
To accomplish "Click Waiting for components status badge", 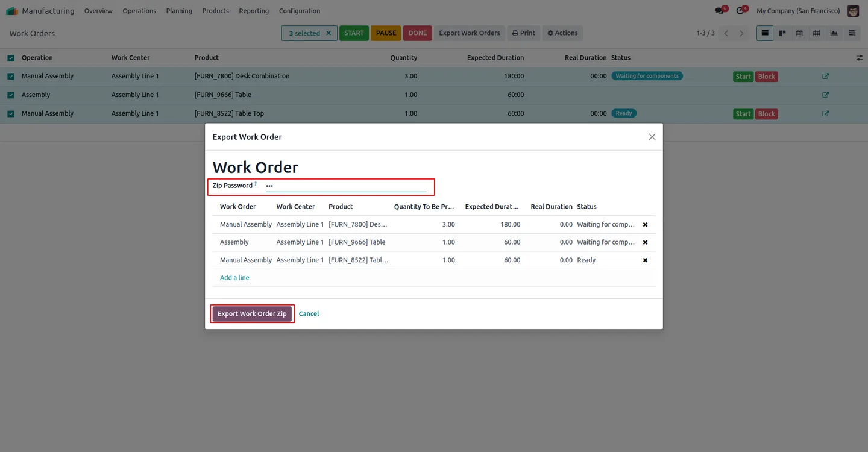I will pyautogui.click(x=647, y=76).
